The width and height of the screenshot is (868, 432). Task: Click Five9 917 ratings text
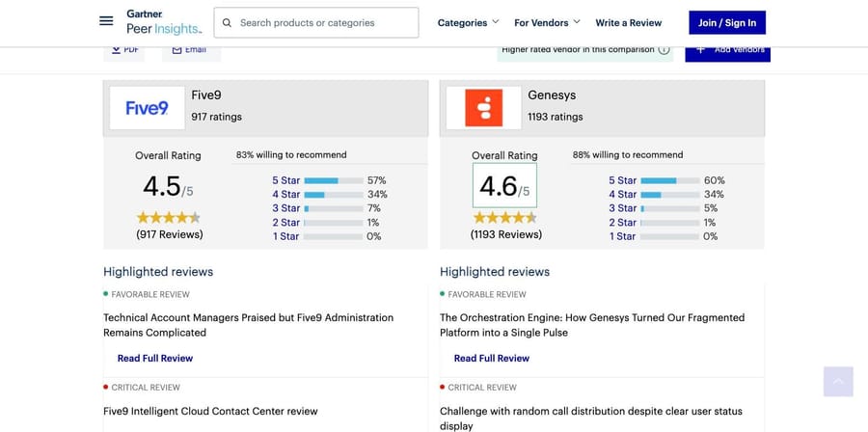click(216, 117)
